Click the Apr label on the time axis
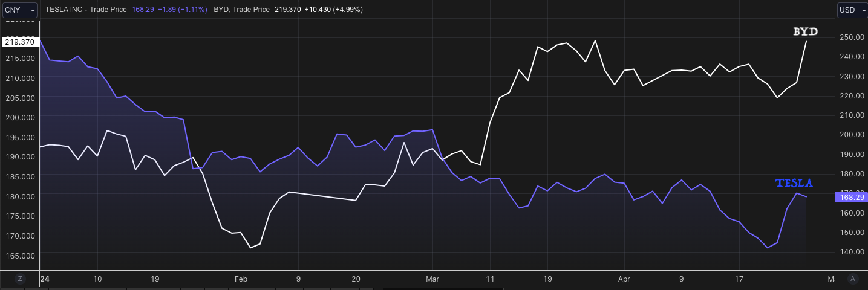Viewport: 868px width, 290px height. pyautogui.click(x=624, y=279)
